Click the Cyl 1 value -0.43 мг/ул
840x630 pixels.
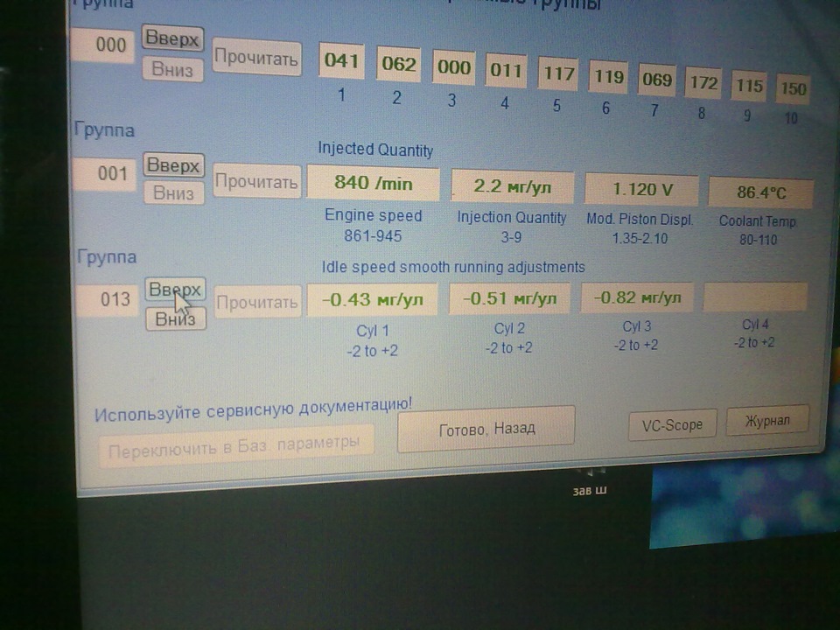tap(373, 299)
